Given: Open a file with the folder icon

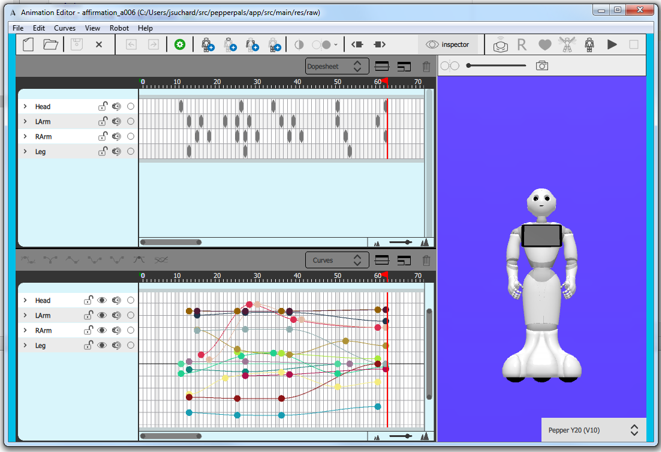Looking at the screenshot, I should [50, 45].
